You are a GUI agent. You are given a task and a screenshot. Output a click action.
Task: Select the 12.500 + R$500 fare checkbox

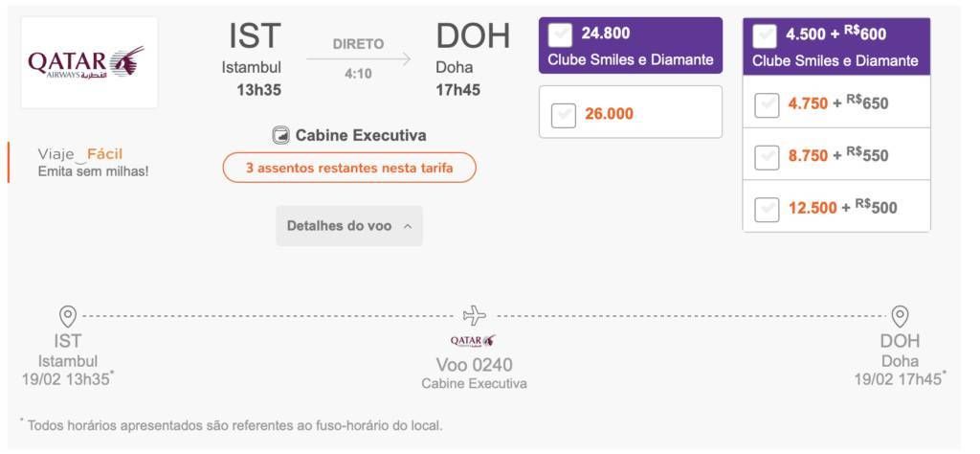tap(767, 210)
